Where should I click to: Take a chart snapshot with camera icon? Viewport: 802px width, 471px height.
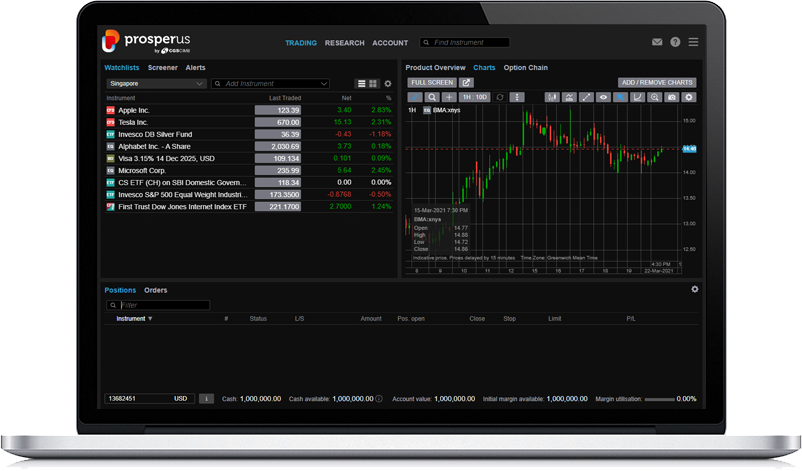[671, 97]
